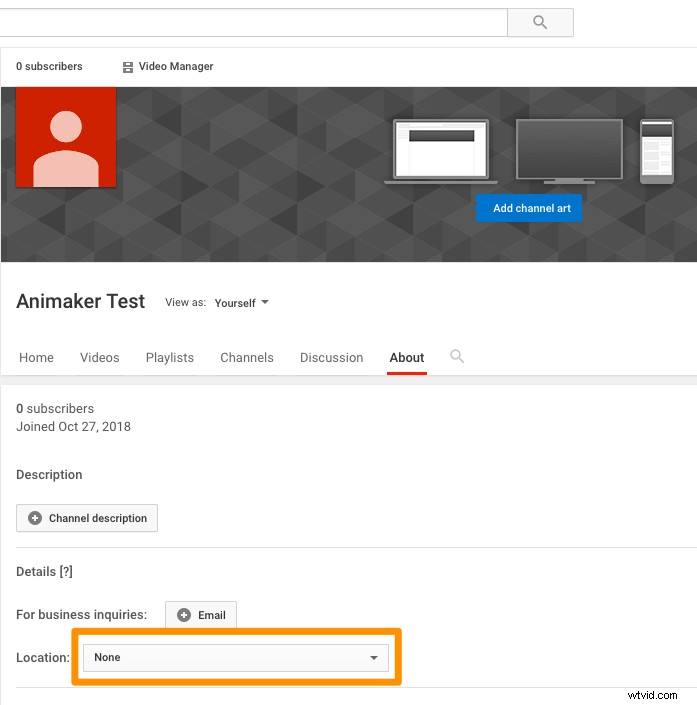Click the mobile phone preview icon in banner
The image size is (697, 705).
[657, 152]
